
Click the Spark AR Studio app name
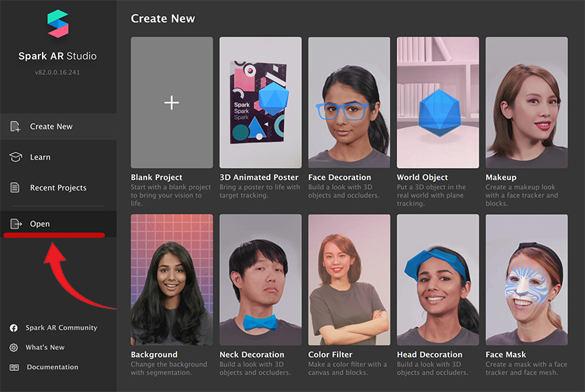point(57,56)
